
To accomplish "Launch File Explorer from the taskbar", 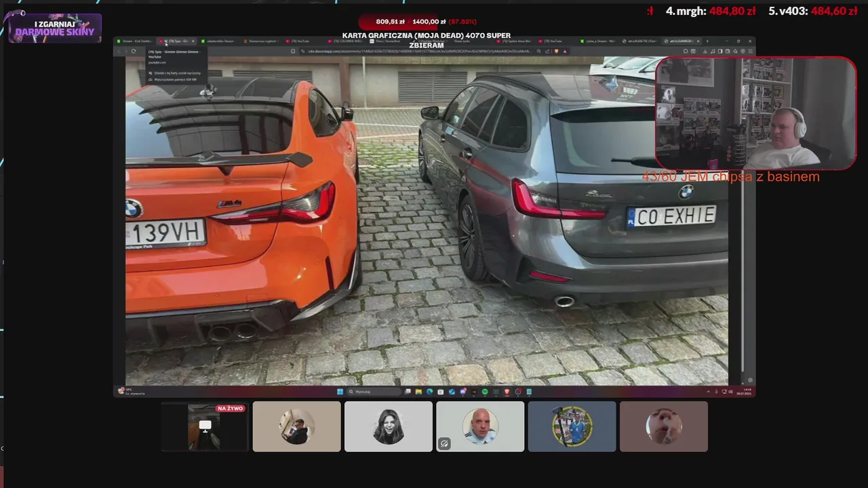I will click(x=418, y=391).
